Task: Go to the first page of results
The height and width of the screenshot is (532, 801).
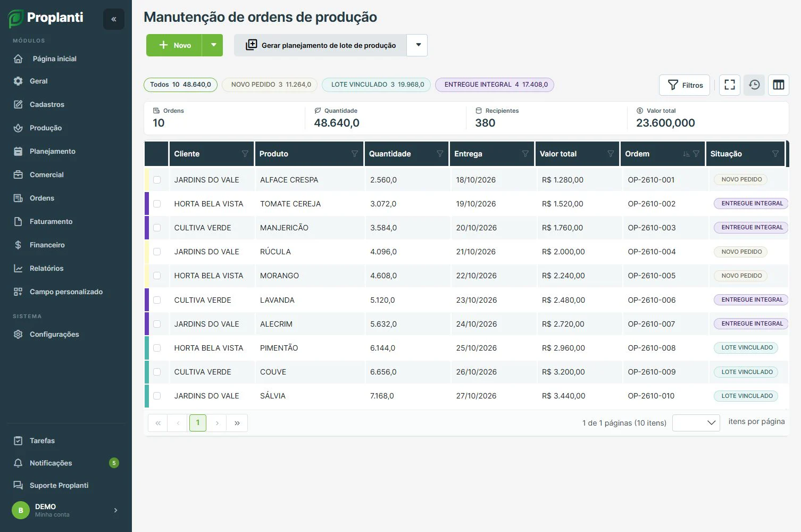Action: tap(158, 423)
